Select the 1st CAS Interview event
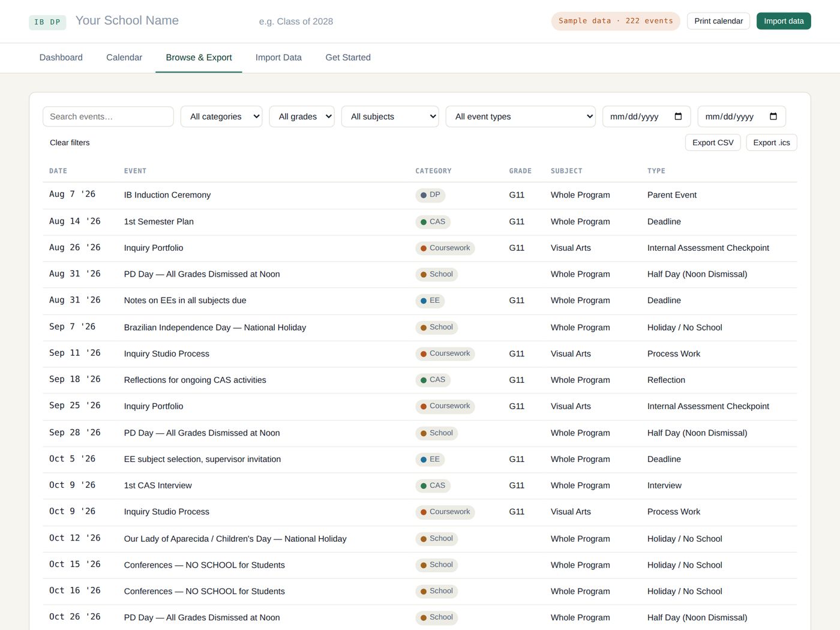This screenshot has width=840, height=630. (x=158, y=485)
